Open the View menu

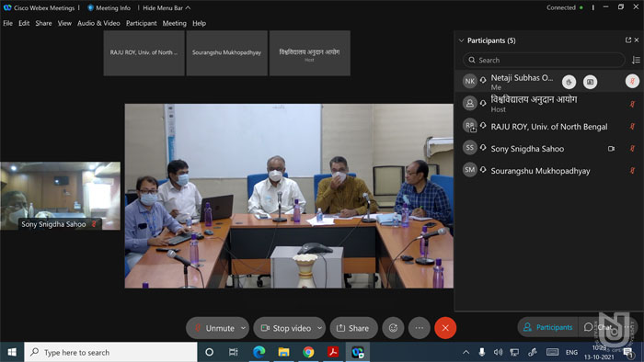pos(64,23)
